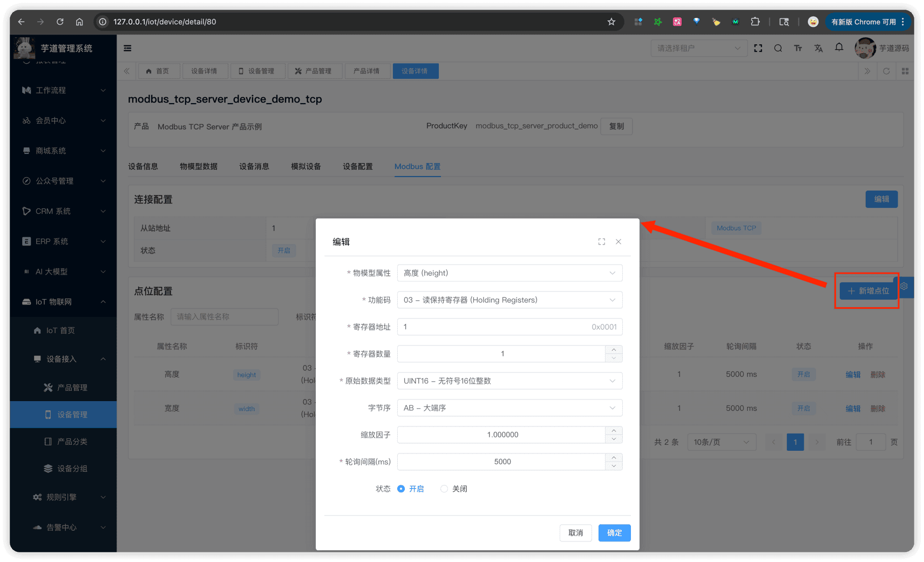
Task: Decrease the 轮询间隔 stepper value
Action: click(x=614, y=466)
